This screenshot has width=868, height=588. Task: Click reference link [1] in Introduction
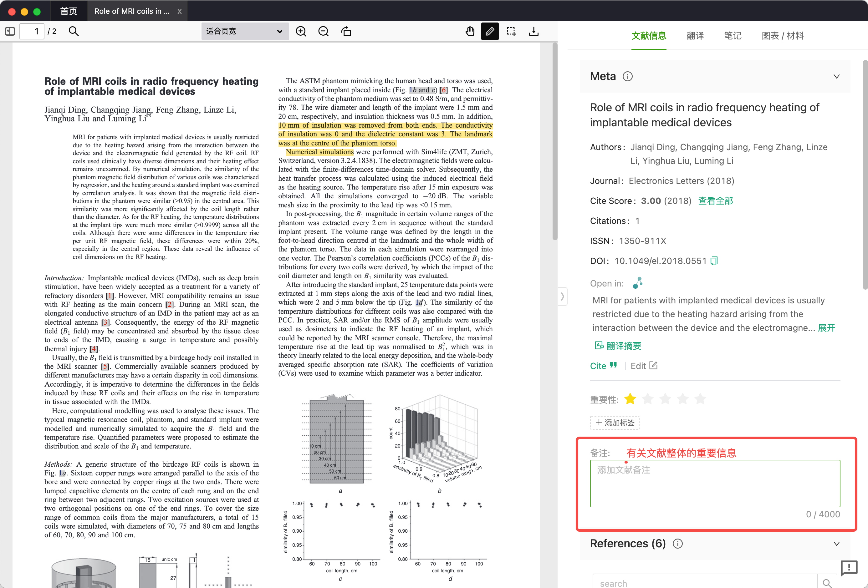pos(109,296)
